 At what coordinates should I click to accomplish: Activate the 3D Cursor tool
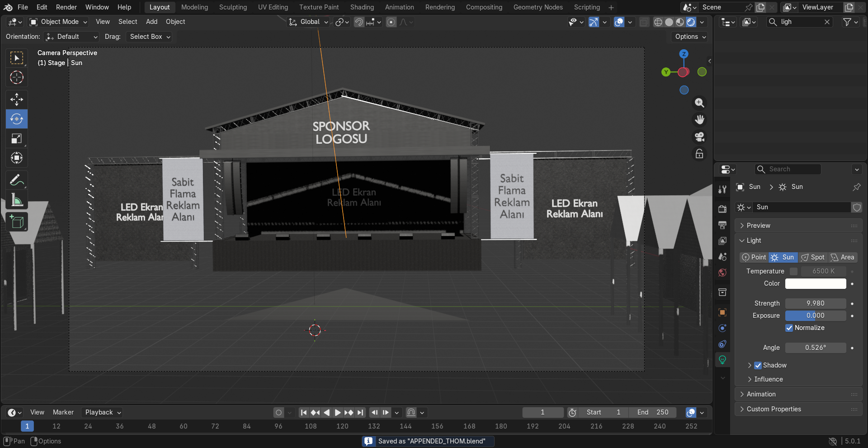coord(17,77)
